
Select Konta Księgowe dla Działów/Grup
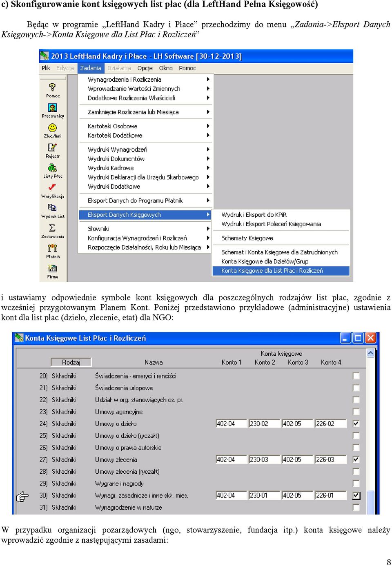281,261
